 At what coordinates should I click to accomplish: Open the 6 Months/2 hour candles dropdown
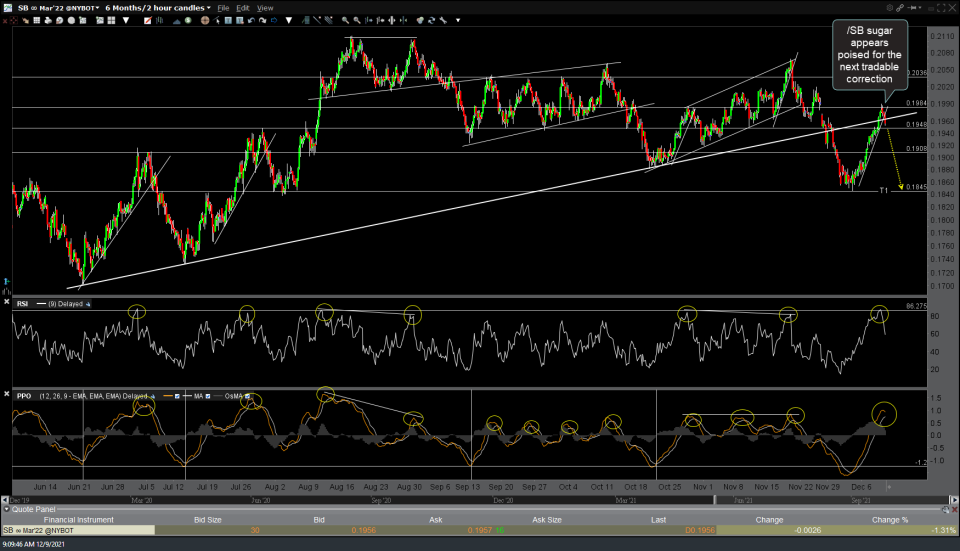[155, 7]
